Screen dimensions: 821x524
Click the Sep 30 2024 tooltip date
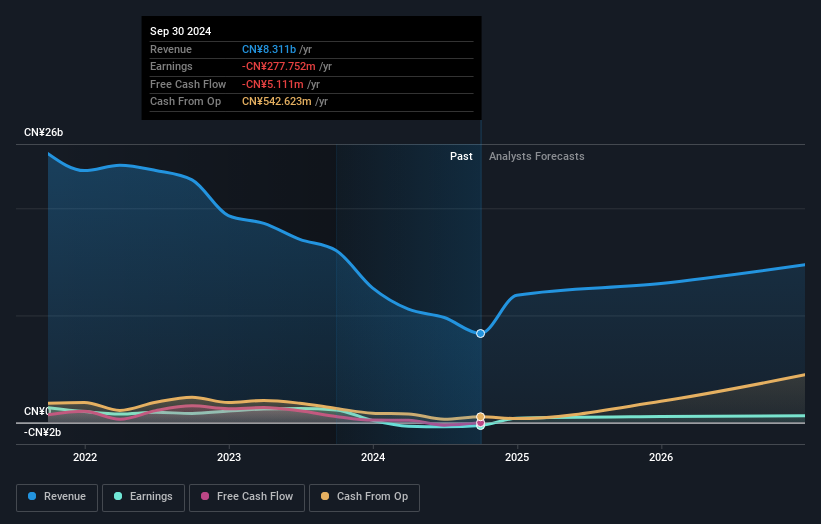pyautogui.click(x=181, y=32)
